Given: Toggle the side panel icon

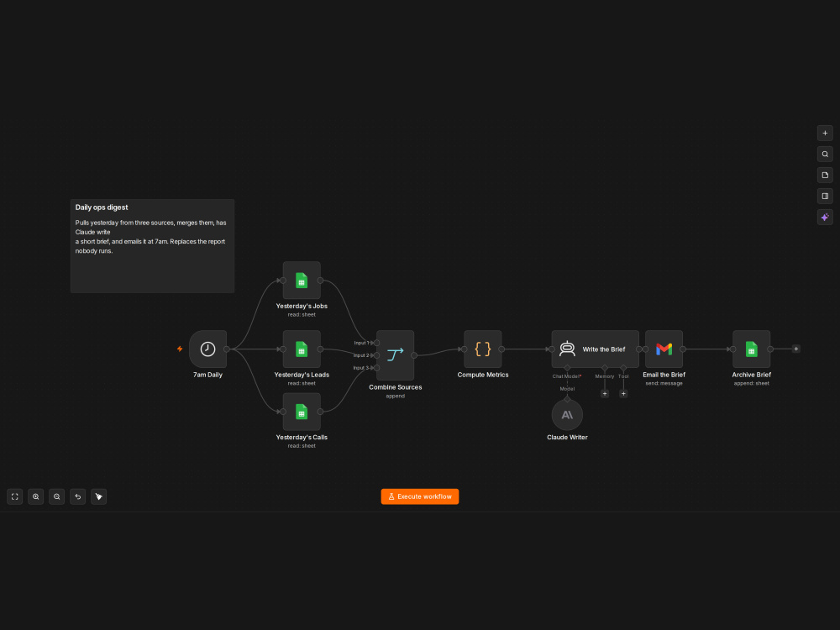Looking at the screenshot, I should pyautogui.click(x=825, y=196).
